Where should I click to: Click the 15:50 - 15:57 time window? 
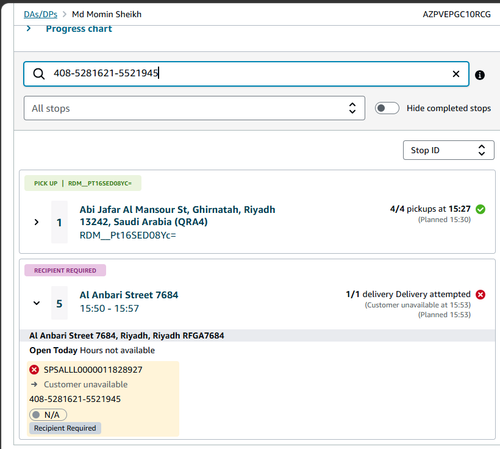coord(109,309)
